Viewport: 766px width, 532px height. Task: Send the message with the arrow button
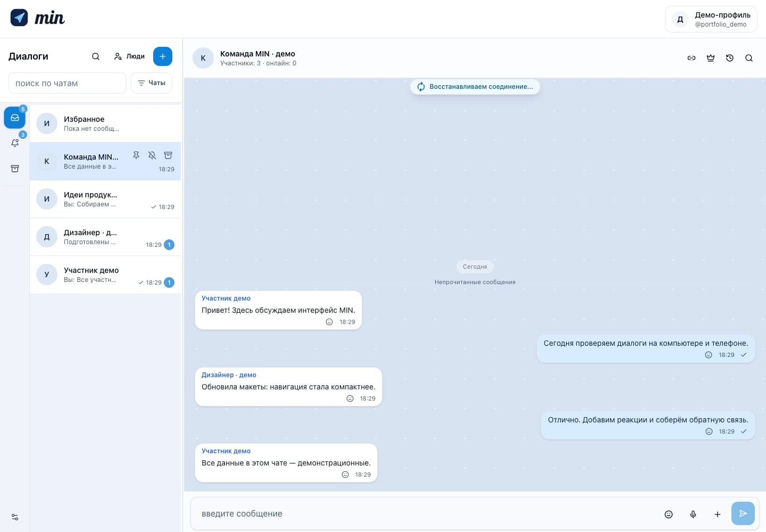tap(743, 513)
